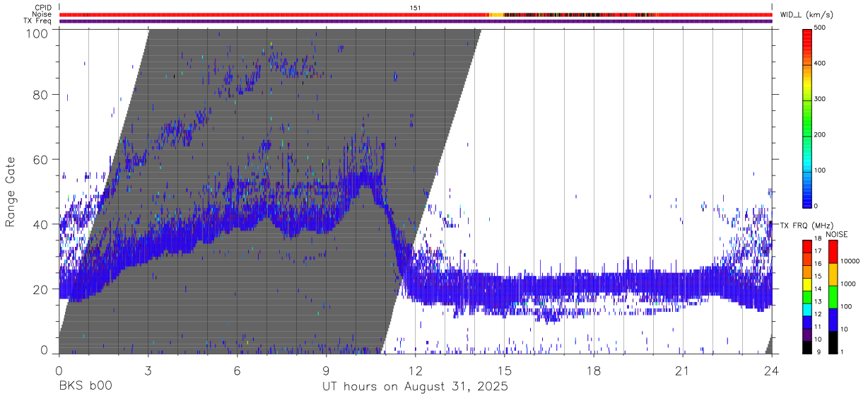This screenshot has height=401, width=868.
Task: Select the 400 tick on the width colorbar
Action: pyautogui.click(x=820, y=63)
